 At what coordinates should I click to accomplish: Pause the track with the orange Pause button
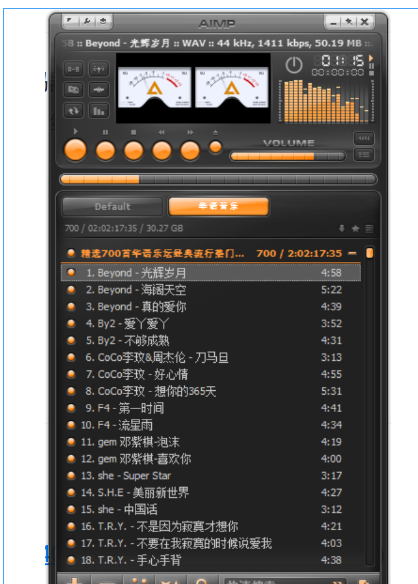tap(105, 151)
